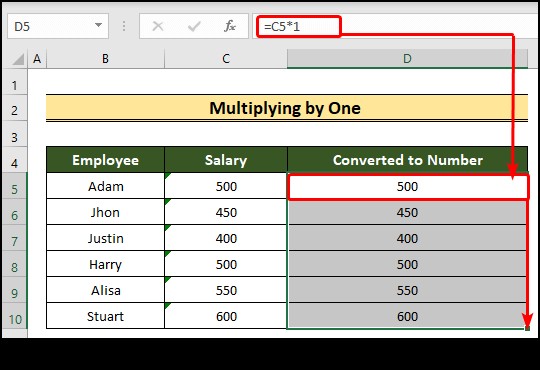Click the fill handle at D10's corner
The image size is (540, 370).
pos(527,328)
